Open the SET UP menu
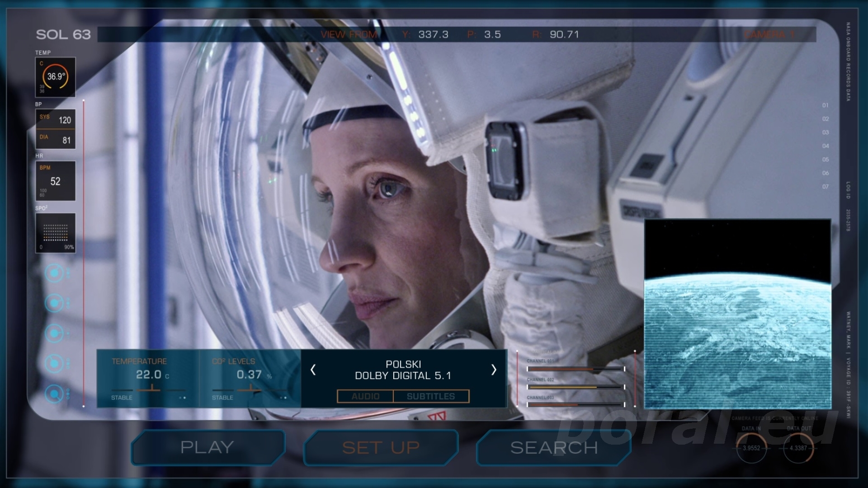868x488 pixels. point(381,448)
